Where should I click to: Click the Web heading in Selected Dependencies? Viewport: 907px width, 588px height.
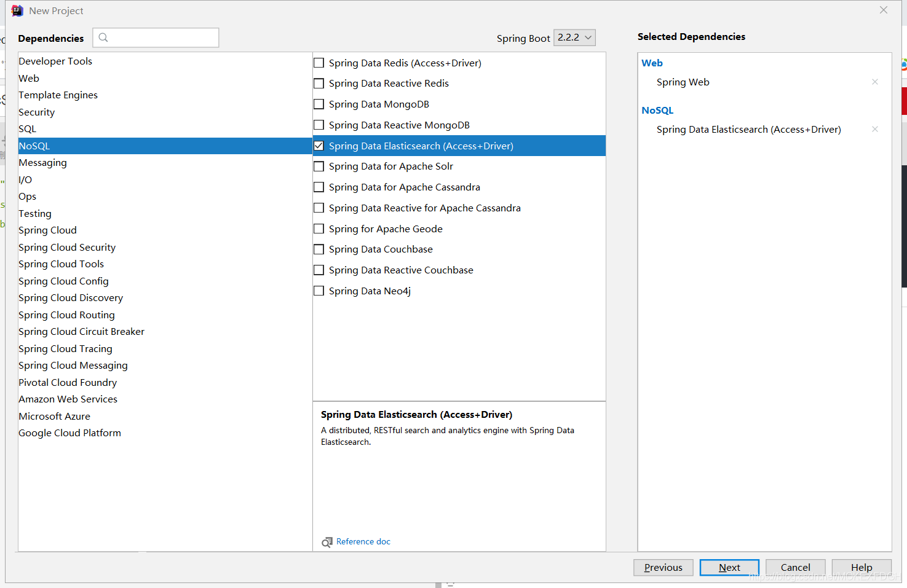pos(652,63)
